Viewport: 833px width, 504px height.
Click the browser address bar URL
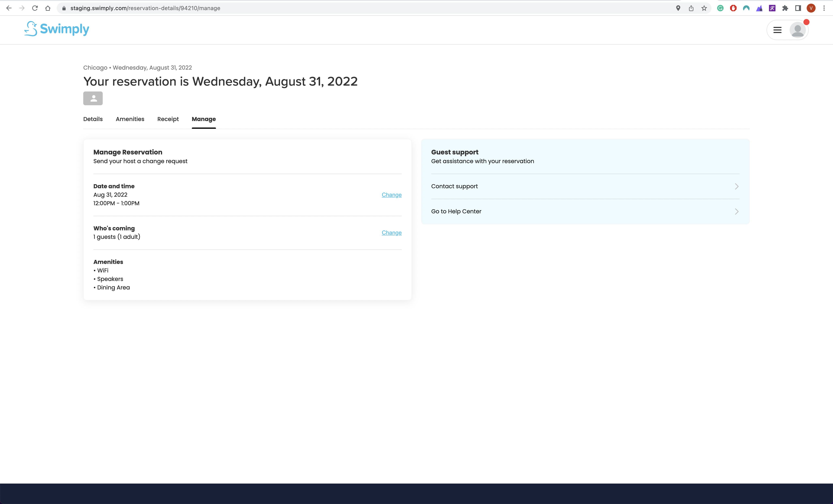click(x=145, y=8)
